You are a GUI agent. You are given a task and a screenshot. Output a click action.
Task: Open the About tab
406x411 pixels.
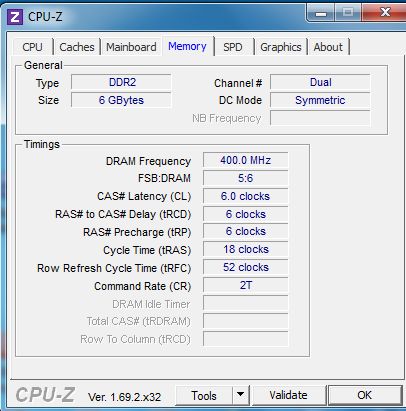pos(328,47)
